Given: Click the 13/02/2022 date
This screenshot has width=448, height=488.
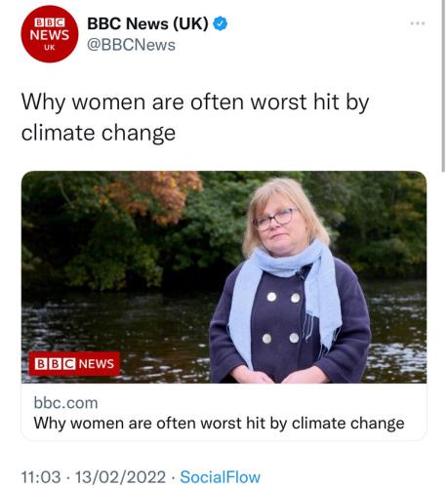Looking at the screenshot, I should tap(120, 477).
